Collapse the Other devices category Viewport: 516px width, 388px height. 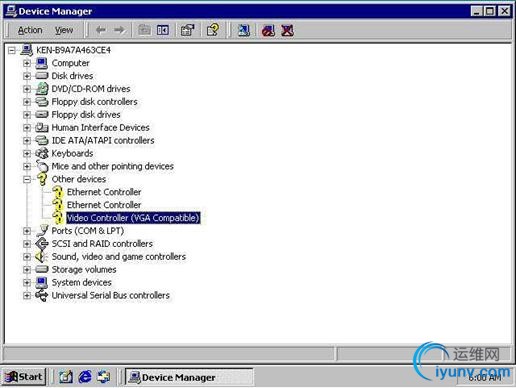pos(27,179)
